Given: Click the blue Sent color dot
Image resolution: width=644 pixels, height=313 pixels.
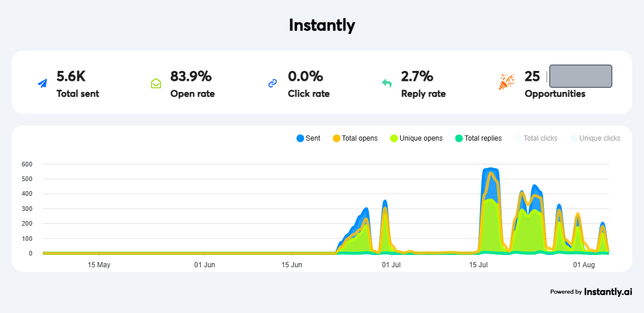Looking at the screenshot, I should [300, 138].
